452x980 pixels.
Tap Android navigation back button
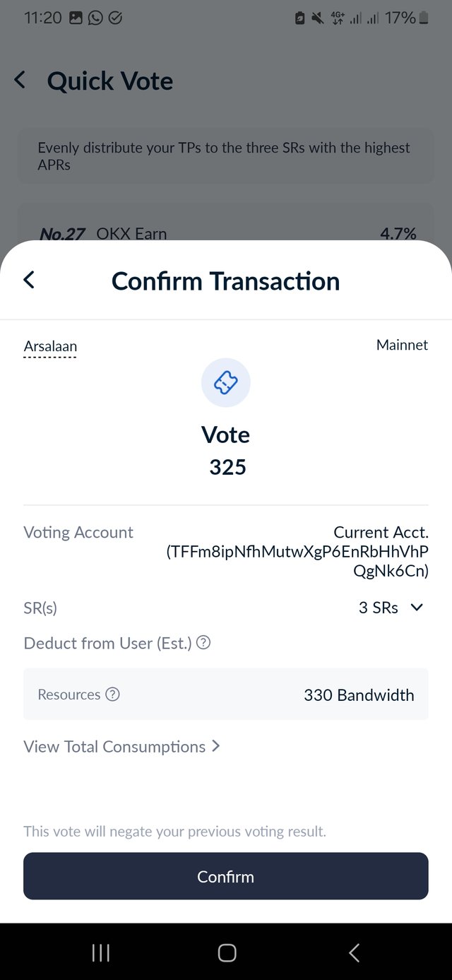354,952
